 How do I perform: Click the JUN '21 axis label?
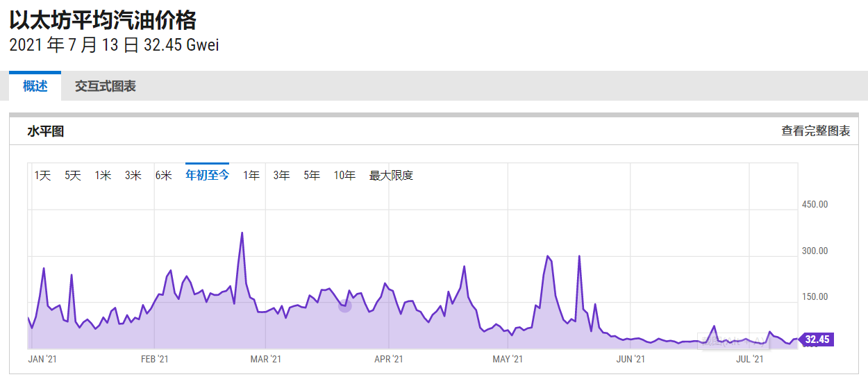tap(631, 359)
